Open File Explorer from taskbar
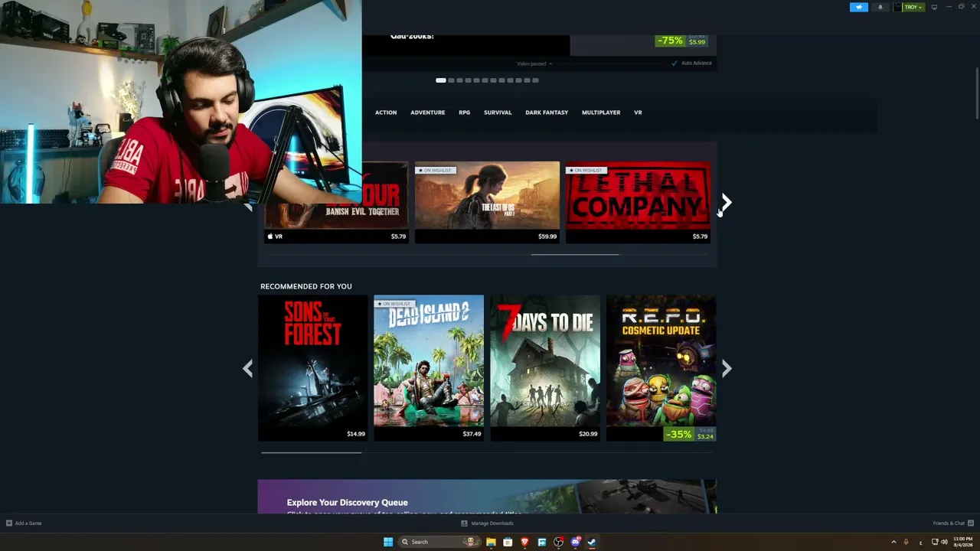The width and height of the screenshot is (980, 551). pyautogui.click(x=491, y=542)
